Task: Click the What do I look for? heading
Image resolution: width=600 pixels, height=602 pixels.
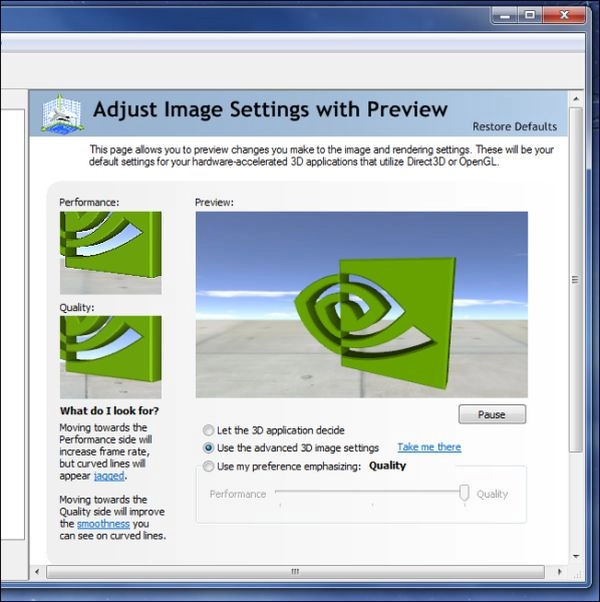Action: click(x=109, y=411)
